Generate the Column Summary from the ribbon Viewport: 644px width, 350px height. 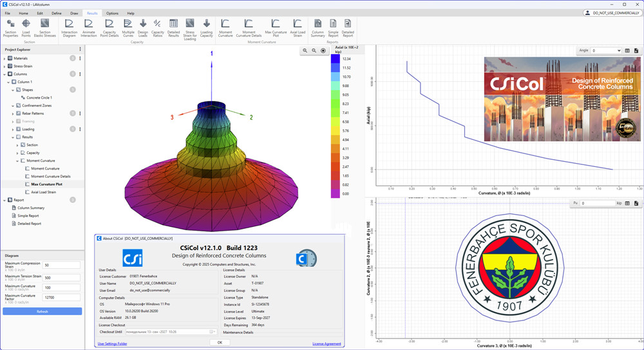317,28
